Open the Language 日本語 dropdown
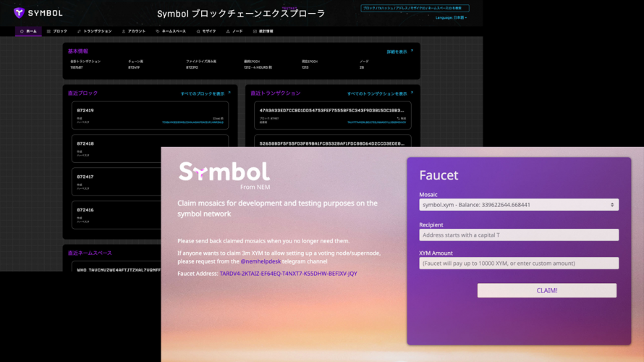 click(x=451, y=17)
